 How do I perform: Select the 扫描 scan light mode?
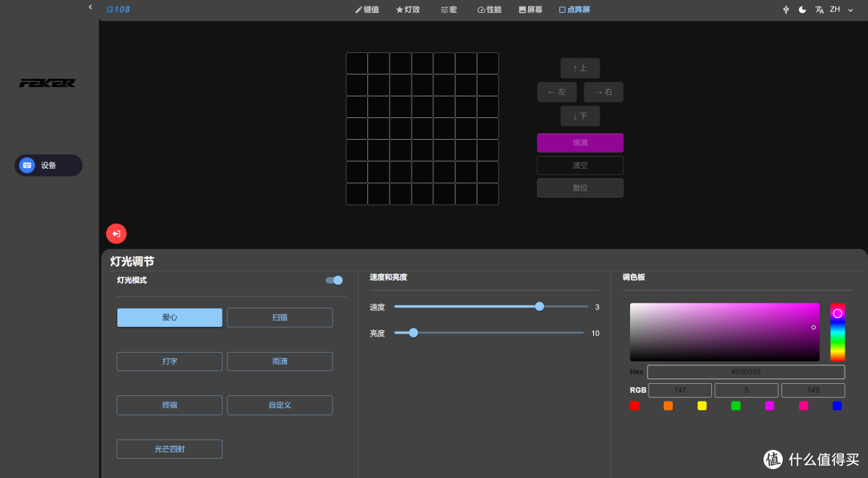pos(280,317)
